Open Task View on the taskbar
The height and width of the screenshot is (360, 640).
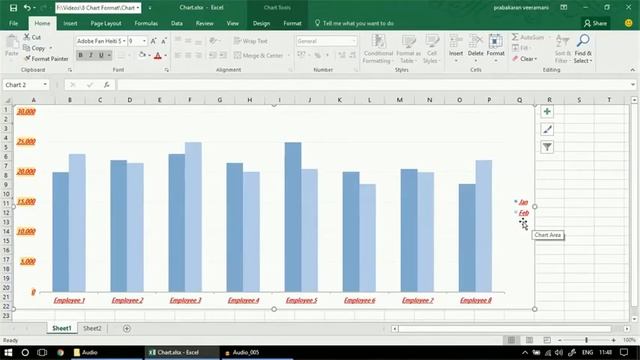click(42, 352)
